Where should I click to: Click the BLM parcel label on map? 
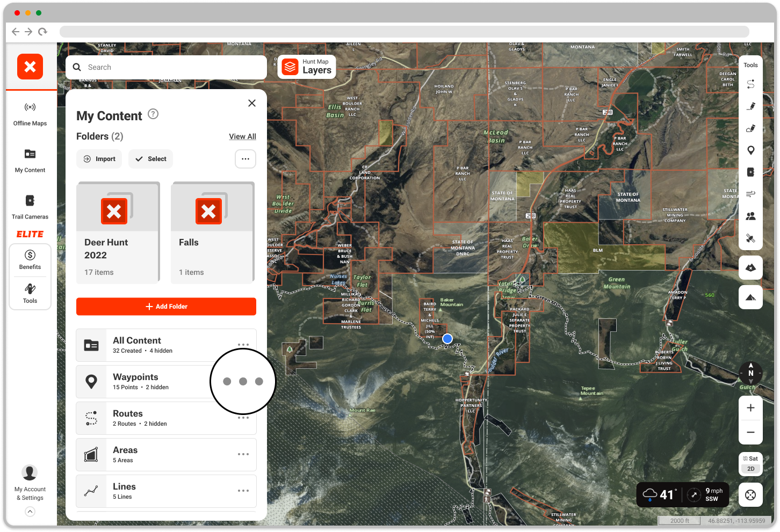[598, 250]
